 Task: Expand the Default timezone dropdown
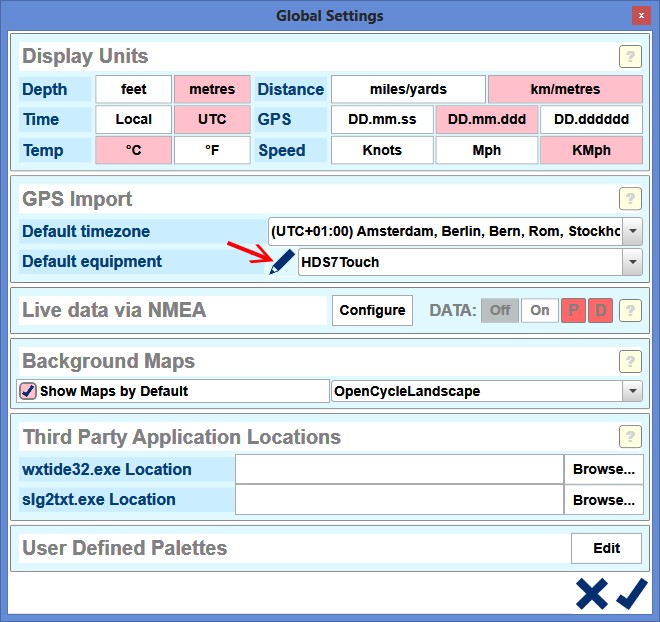632,231
